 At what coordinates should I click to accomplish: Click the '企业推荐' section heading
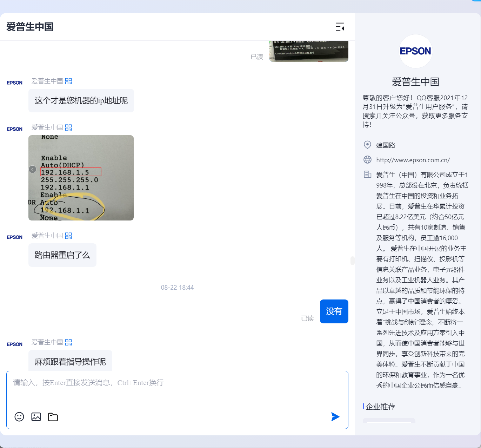click(380, 407)
